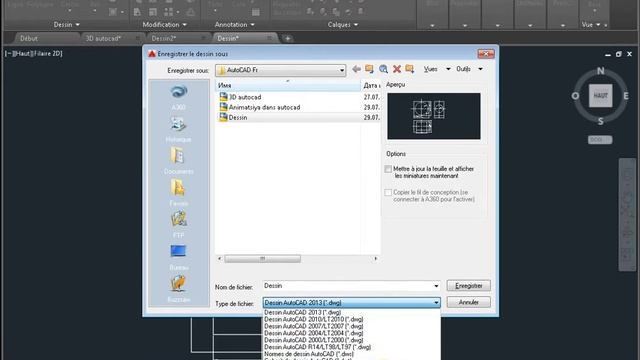This screenshot has width=640, height=360.
Task: Minimize the drawing viewport window
Action: pyautogui.click(x=608, y=54)
